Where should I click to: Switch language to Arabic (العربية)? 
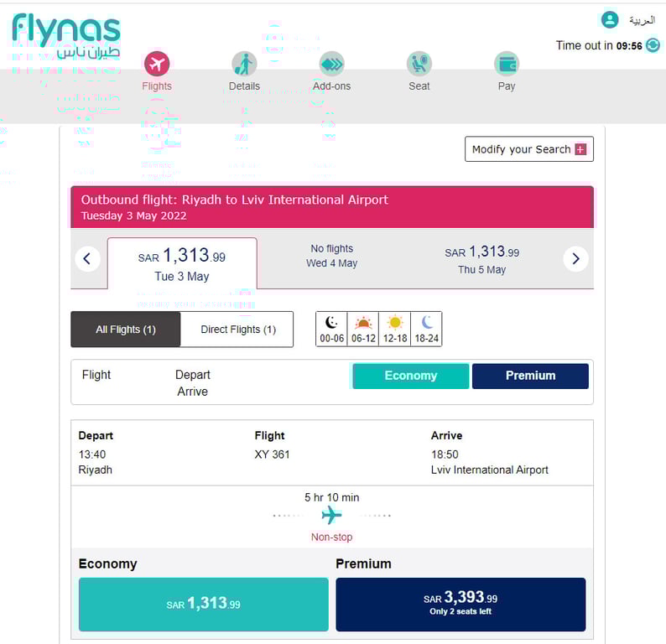coord(642,20)
